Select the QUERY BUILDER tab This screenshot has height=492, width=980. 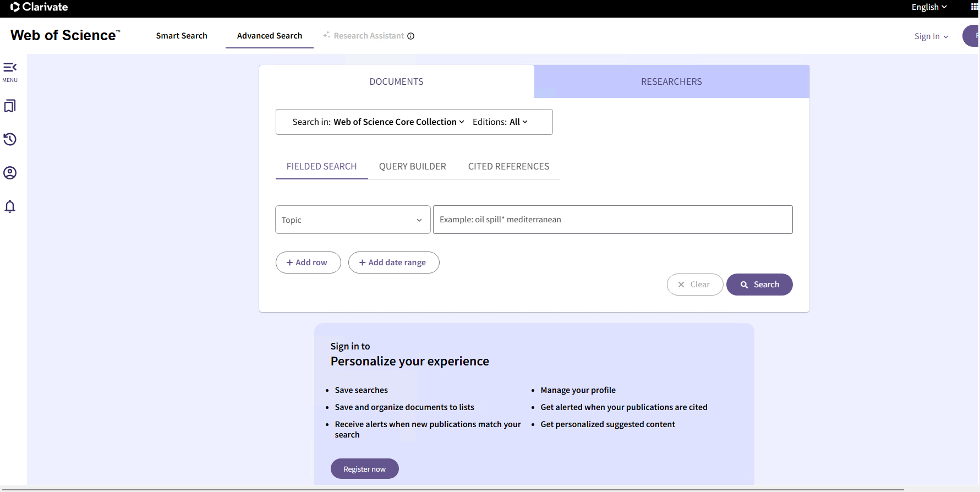413,166
